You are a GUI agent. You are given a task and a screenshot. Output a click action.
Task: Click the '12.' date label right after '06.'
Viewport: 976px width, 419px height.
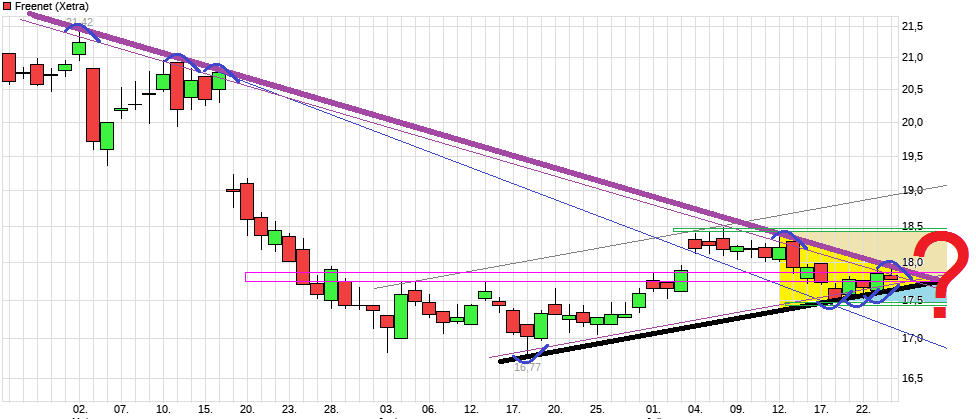click(471, 409)
